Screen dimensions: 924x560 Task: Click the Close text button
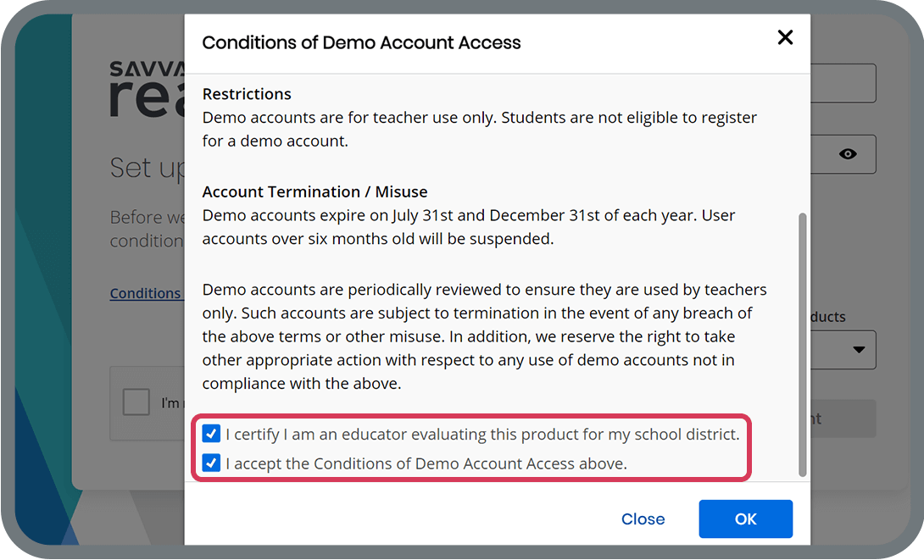(643, 519)
